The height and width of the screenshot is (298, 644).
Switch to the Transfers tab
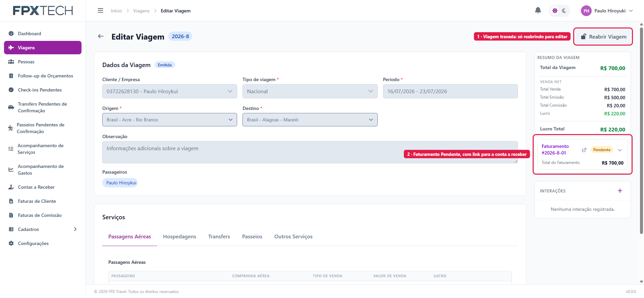coord(219,237)
